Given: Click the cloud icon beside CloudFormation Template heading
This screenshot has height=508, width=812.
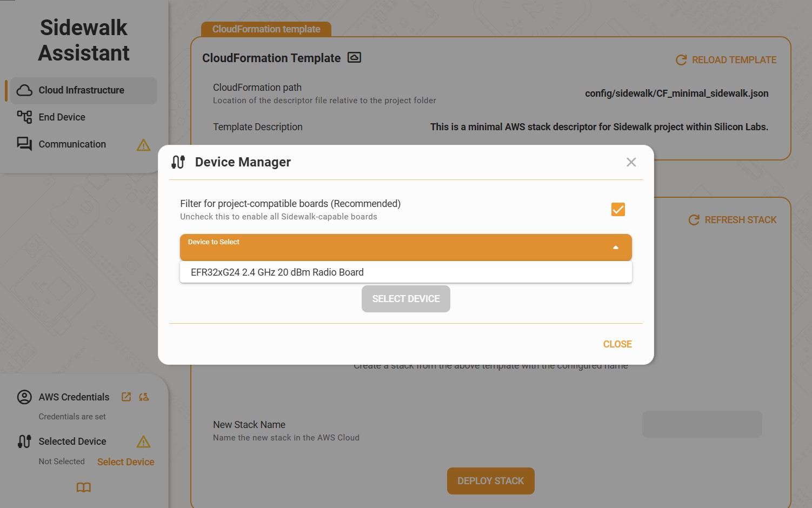Looking at the screenshot, I should 354,58.
